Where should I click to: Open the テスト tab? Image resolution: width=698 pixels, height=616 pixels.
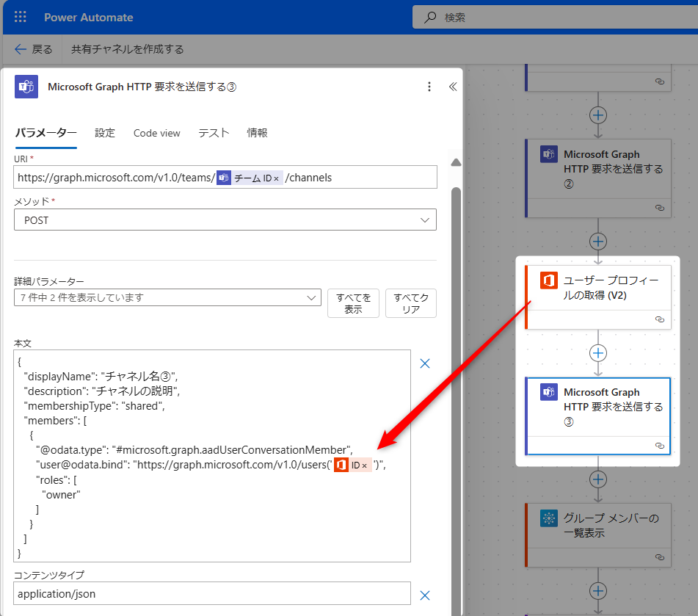tap(214, 133)
